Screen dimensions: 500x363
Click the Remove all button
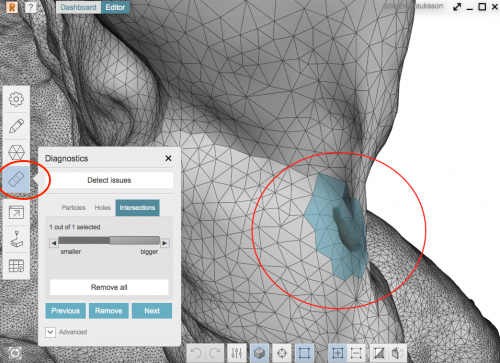tap(109, 287)
